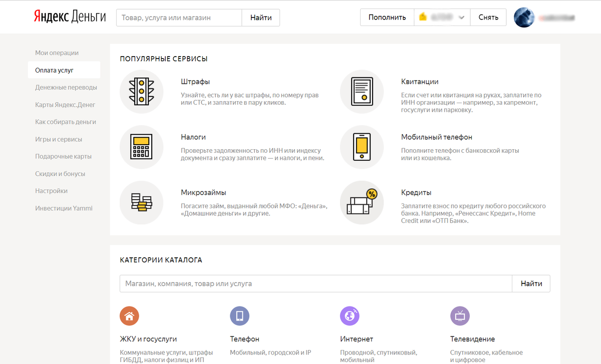Open the Кредиты service link
Screen dimensions: 601x364
[x=416, y=192]
